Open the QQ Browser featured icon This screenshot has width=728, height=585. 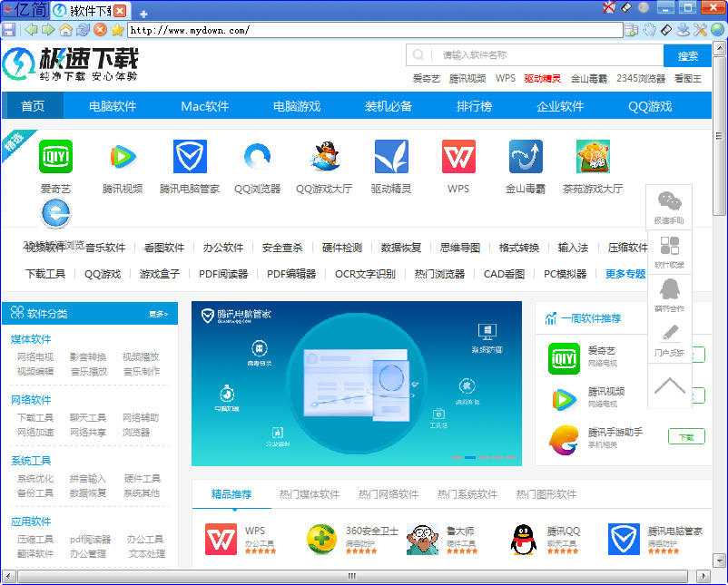click(257, 156)
